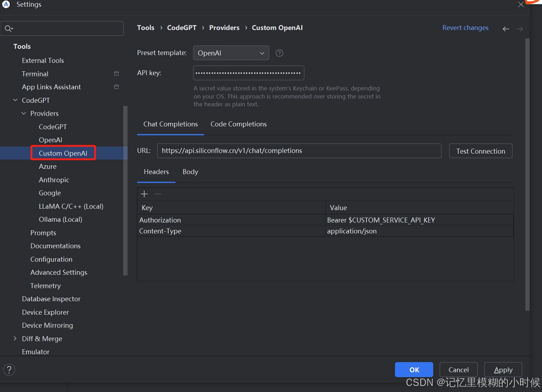Add a new header with the plus icon
Image resolution: width=542 pixels, height=392 pixels.
(x=144, y=194)
